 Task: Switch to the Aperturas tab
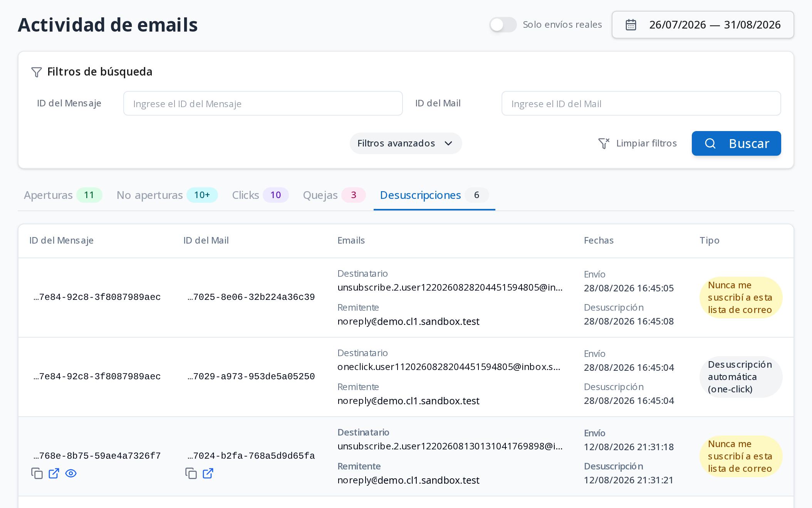click(63, 195)
